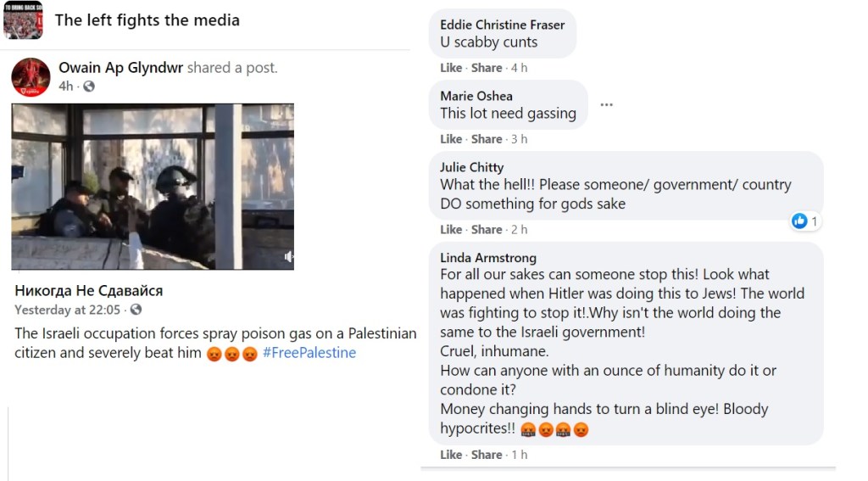Like Eddie Christine Fraser's comment
This screenshot has height=481, width=868.
451,68
